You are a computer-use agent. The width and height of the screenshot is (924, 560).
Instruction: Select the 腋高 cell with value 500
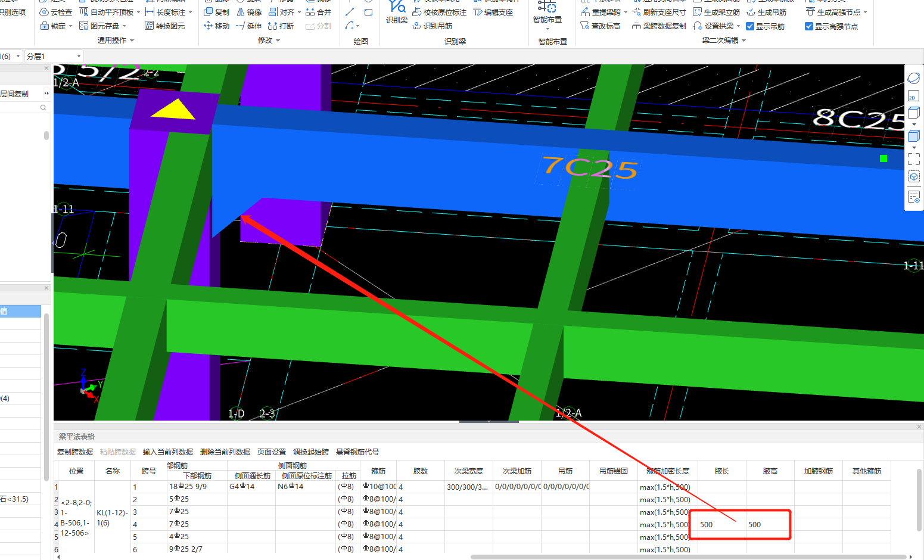pos(770,525)
